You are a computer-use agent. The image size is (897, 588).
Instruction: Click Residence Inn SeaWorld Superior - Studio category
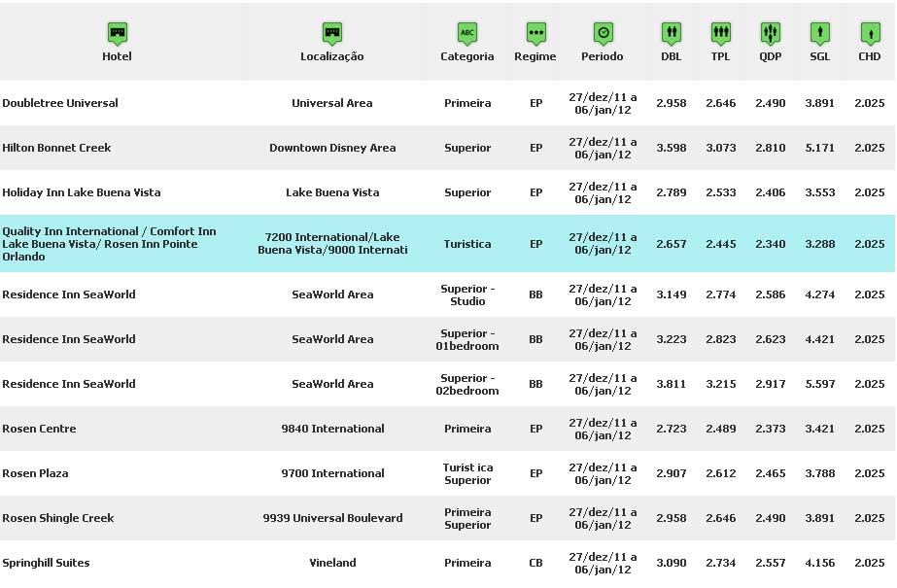click(x=467, y=294)
